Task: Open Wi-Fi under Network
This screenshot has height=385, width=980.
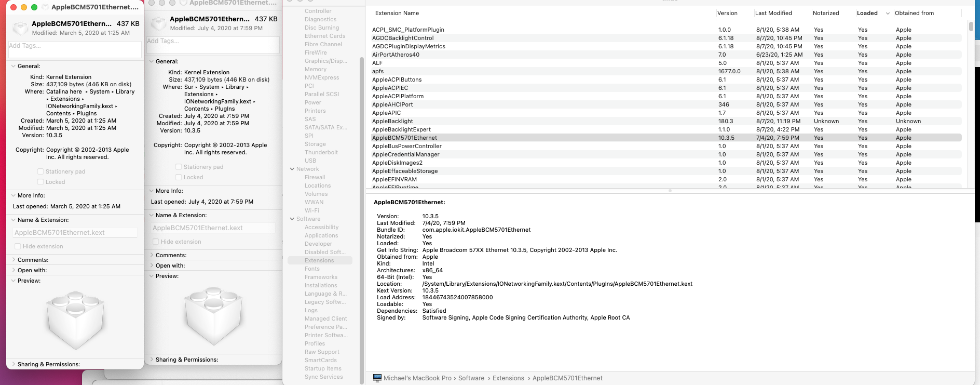Action: 311,210
